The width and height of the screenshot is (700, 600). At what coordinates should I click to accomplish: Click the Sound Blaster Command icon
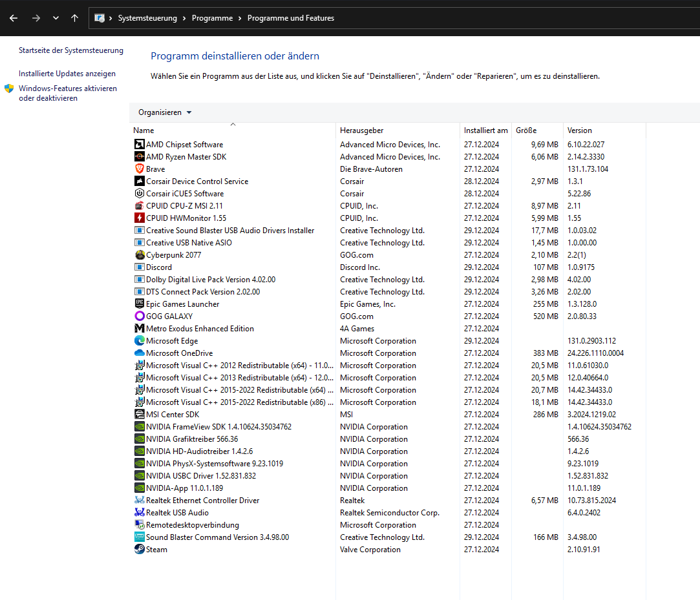[139, 537]
